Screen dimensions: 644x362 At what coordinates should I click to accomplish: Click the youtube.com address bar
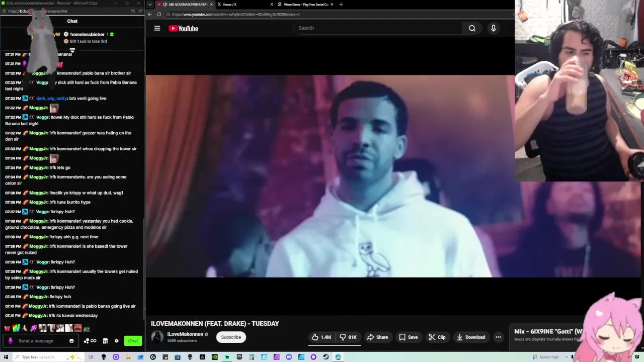pyautogui.click(x=337, y=14)
